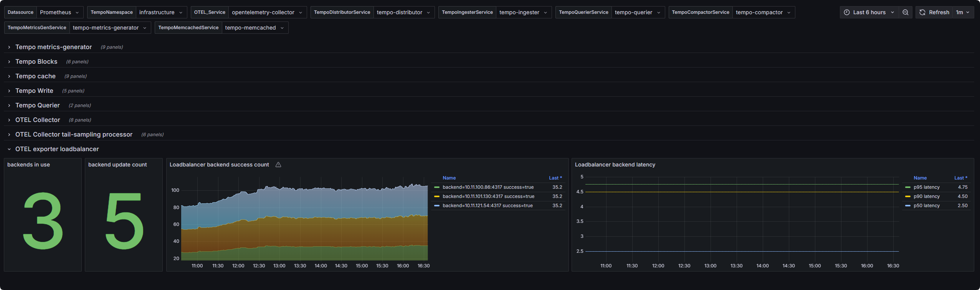
Task: Toggle backend 10.11.100.86 series visibility
Action: pyautogui.click(x=488, y=187)
